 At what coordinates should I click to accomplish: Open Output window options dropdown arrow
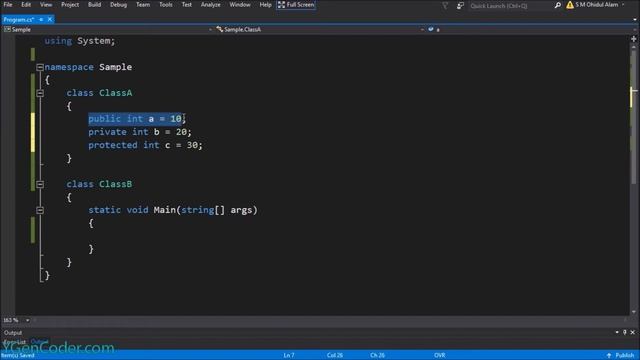click(x=617, y=332)
